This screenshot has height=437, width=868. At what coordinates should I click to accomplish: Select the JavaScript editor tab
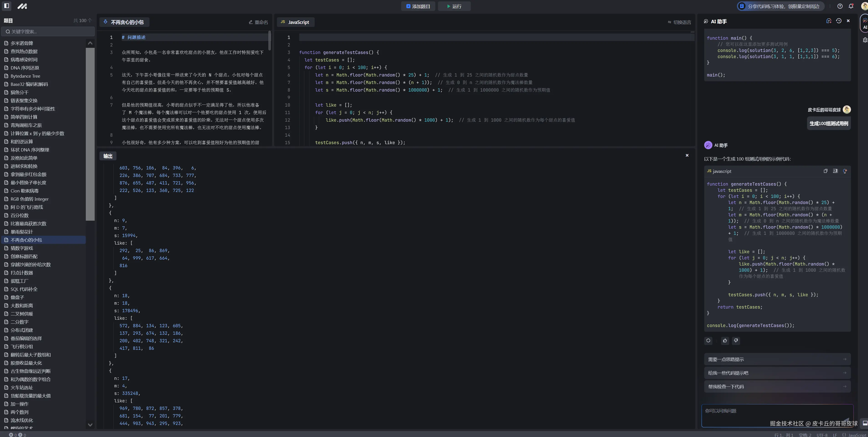[295, 22]
